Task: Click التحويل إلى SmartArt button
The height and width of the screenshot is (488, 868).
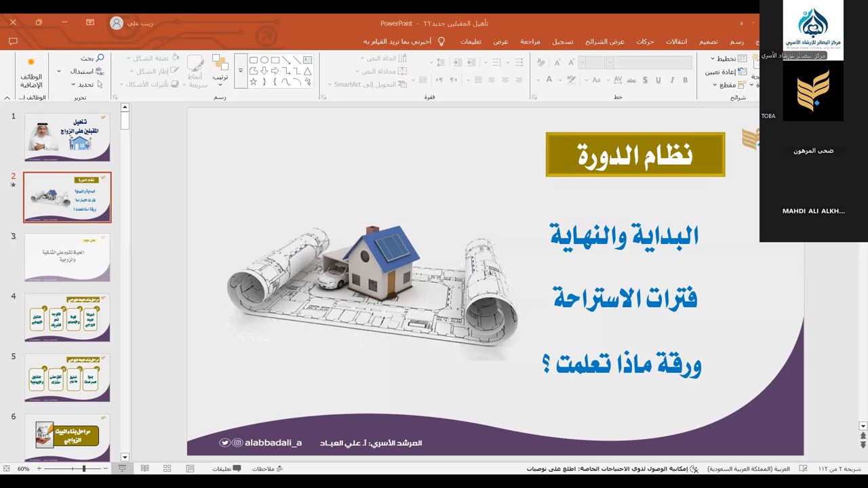Action: (367, 84)
